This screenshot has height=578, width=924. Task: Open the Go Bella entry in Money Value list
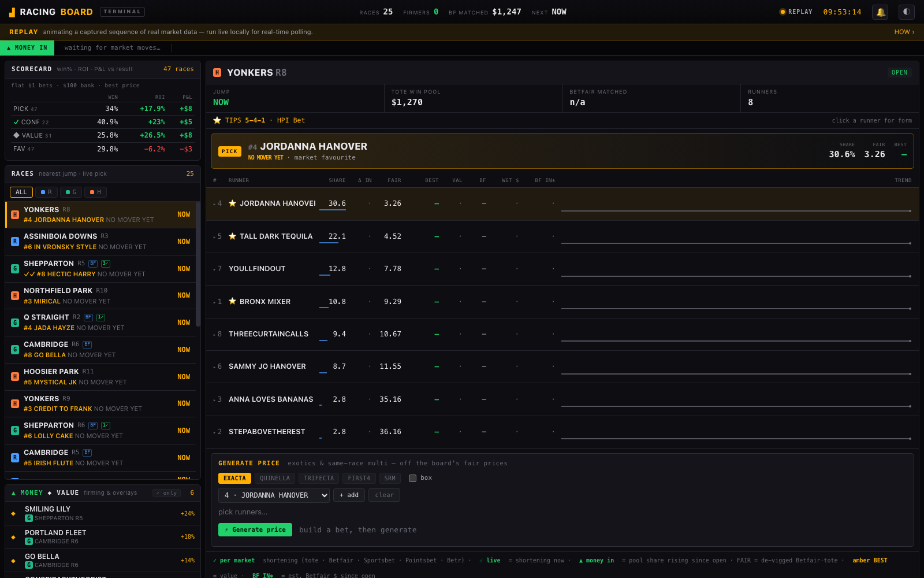tap(103, 560)
